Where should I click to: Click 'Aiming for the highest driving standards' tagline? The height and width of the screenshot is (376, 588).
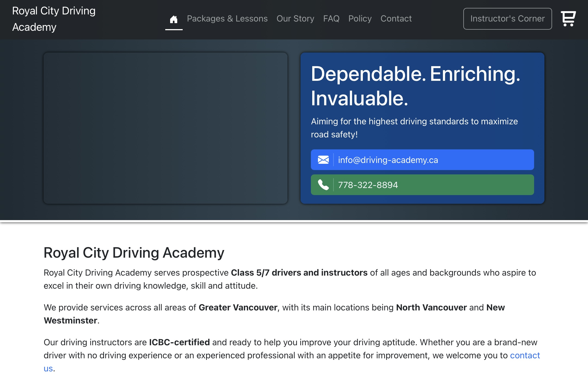414,128
